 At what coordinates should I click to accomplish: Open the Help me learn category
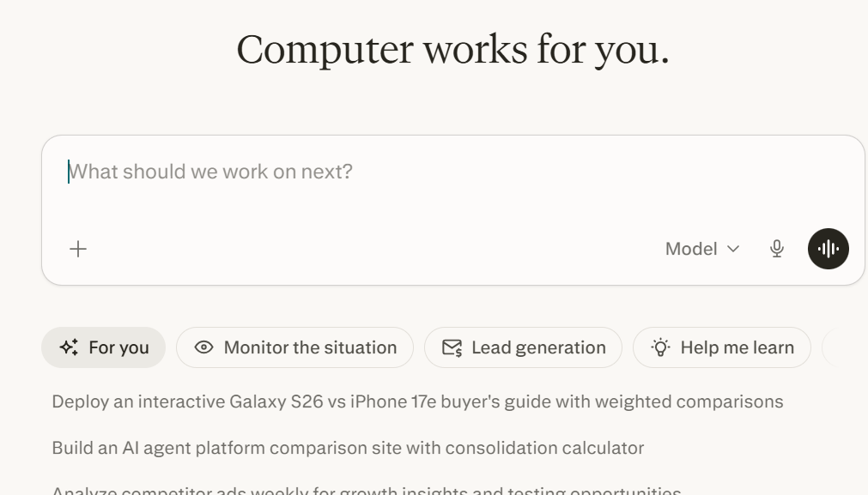(x=722, y=347)
